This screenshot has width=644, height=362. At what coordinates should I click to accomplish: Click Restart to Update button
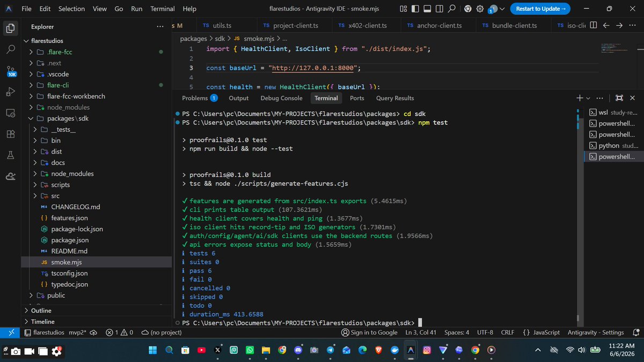pyautogui.click(x=539, y=9)
